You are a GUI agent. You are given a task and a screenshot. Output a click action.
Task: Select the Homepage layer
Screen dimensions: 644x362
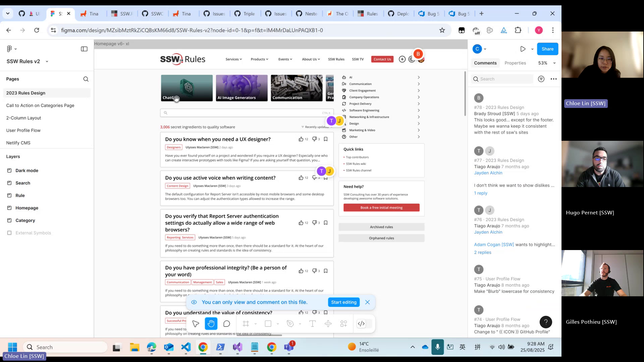pos(47,208)
